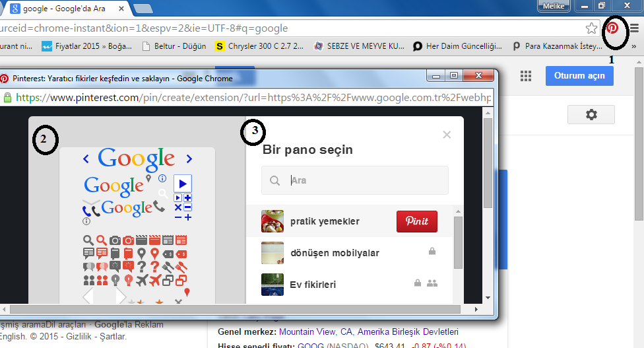This screenshot has height=348, width=644.
Task: Bookmark this page with the star icon
Action: (x=591, y=28)
